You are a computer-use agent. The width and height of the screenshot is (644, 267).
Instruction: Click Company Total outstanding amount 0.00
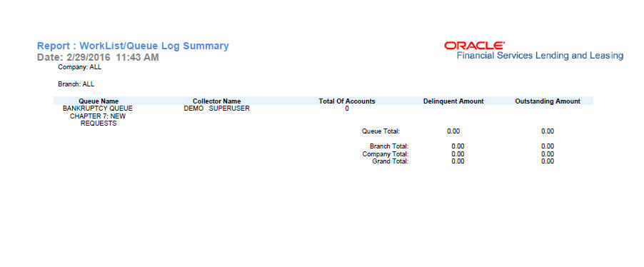548,154
